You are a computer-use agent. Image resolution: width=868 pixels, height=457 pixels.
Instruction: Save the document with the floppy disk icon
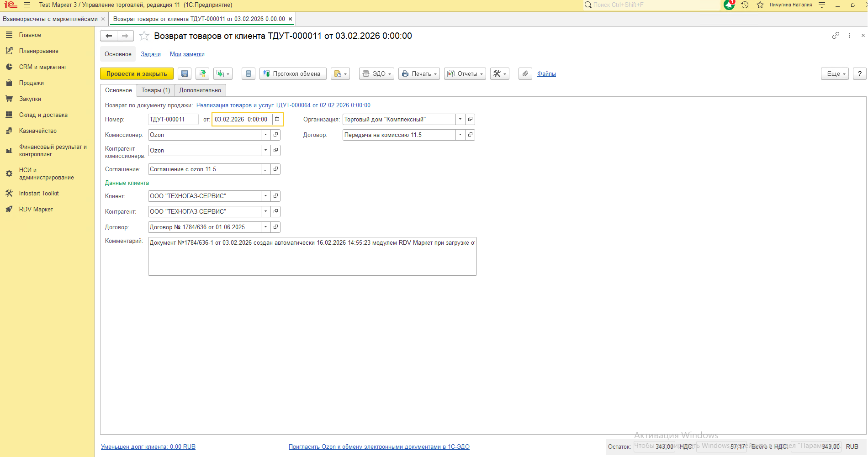(x=185, y=74)
